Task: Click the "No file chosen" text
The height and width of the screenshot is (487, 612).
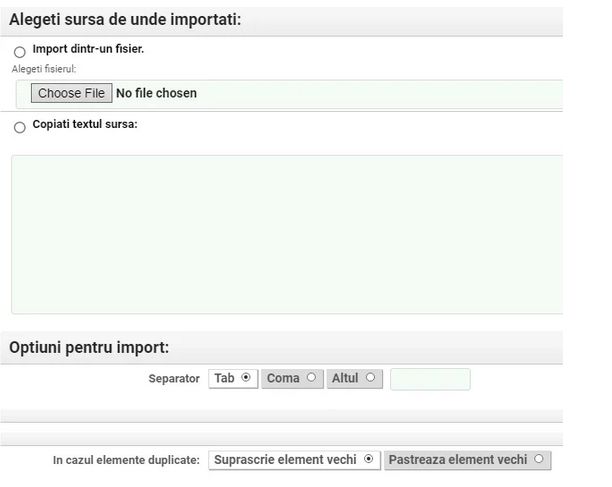Action: (x=157, y=93)
